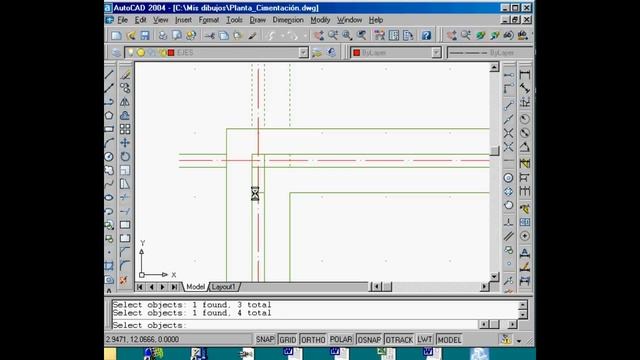The height and width of the screenshot is (360, 640).
Task: Select the Explode modify tool
Action: tap(124, 280)
